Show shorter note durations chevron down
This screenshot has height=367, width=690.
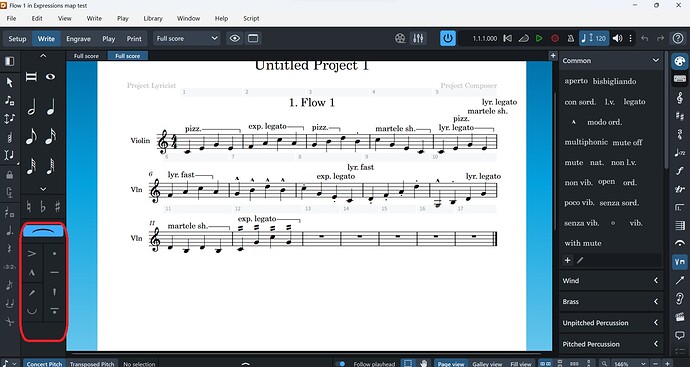pyautogui.click(x=43, y=189)
